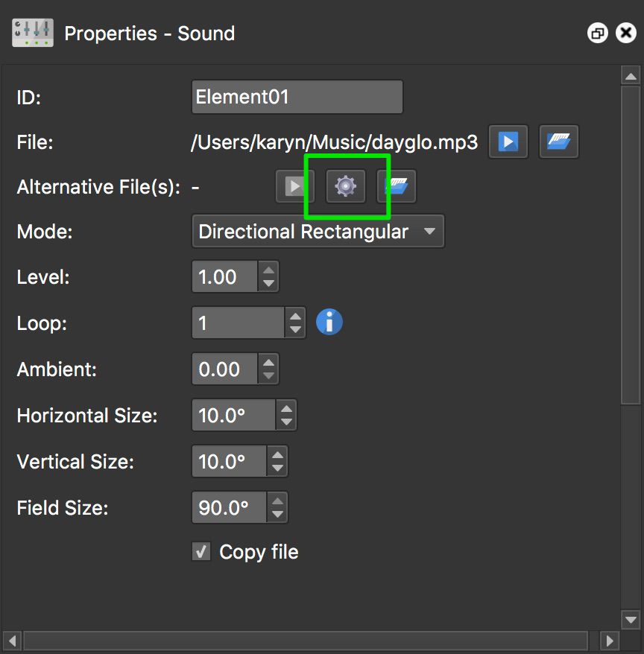Browse for an alternative sound file

[x=397, y=186]
